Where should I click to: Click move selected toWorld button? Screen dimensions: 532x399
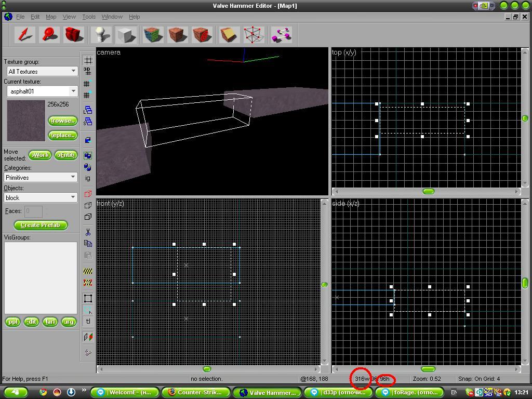click(x=40, y=155)
